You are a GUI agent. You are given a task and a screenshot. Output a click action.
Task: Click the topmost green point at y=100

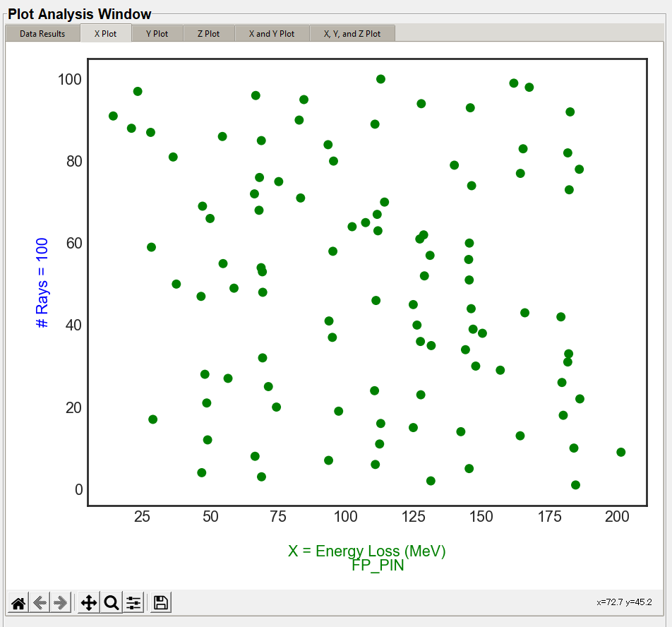coord(380,79)
